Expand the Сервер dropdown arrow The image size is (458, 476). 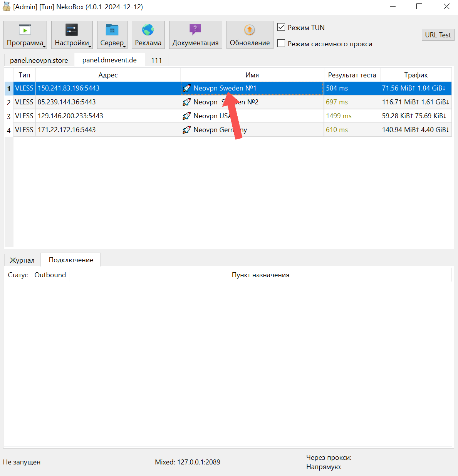coord(125,47)
